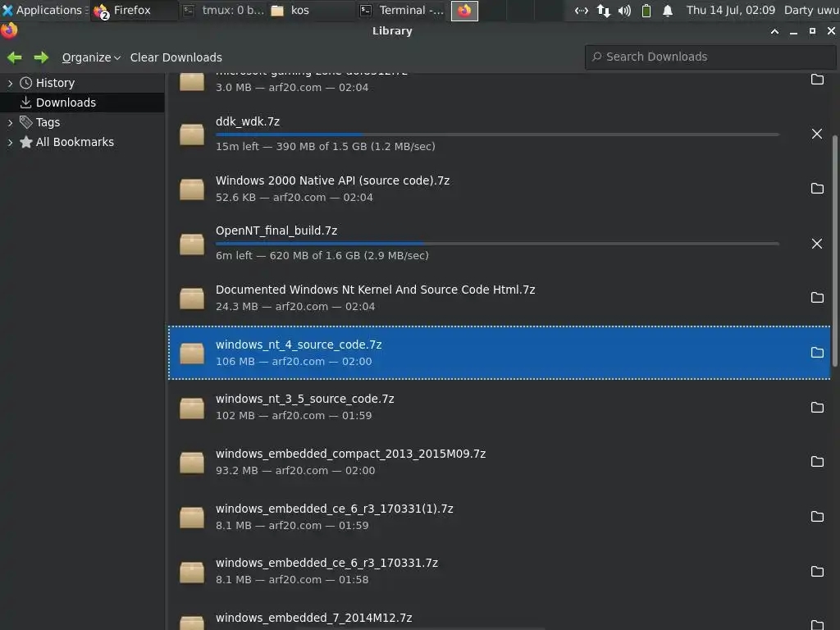Image resolution: width=840 pixels, height=630 pixels.
Task: Select windows_nt_3_5_source_code.7z entry
Action: click(x=500, y=407)
